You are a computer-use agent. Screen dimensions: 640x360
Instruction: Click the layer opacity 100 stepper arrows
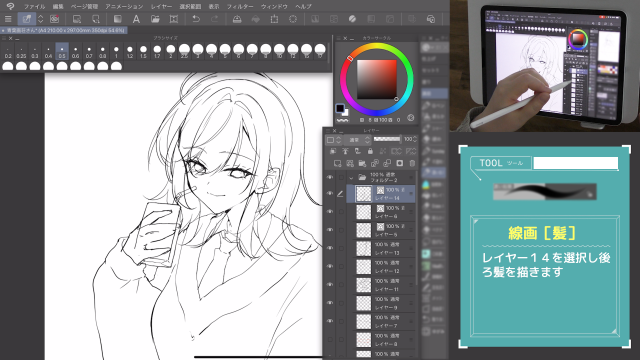415,139
